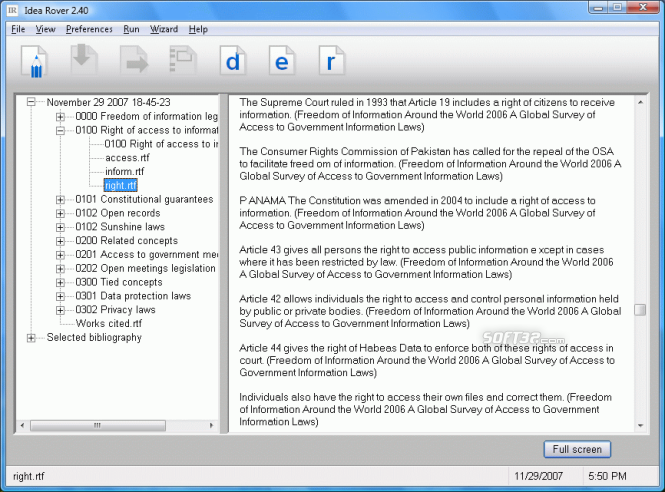Click the paragraph about Habeas Data
The height and width of the screenshot is (492, 665).
[427, 360]
